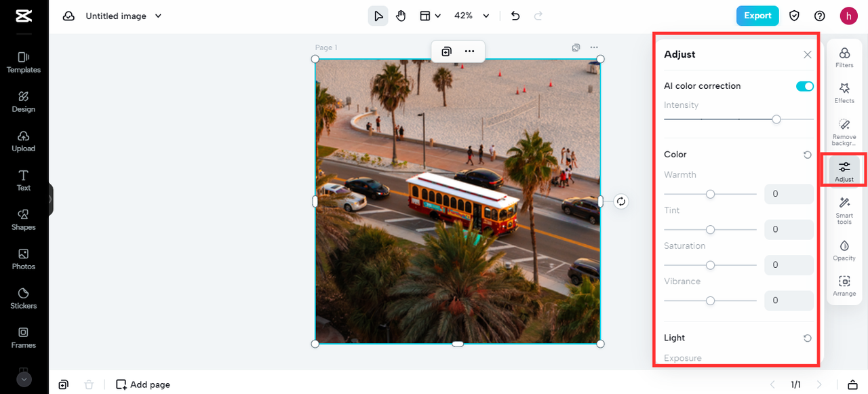The height and width of the screenshot is (394, 868).
Task: Open the bottom-right tray icon
Action: [854, 385]
